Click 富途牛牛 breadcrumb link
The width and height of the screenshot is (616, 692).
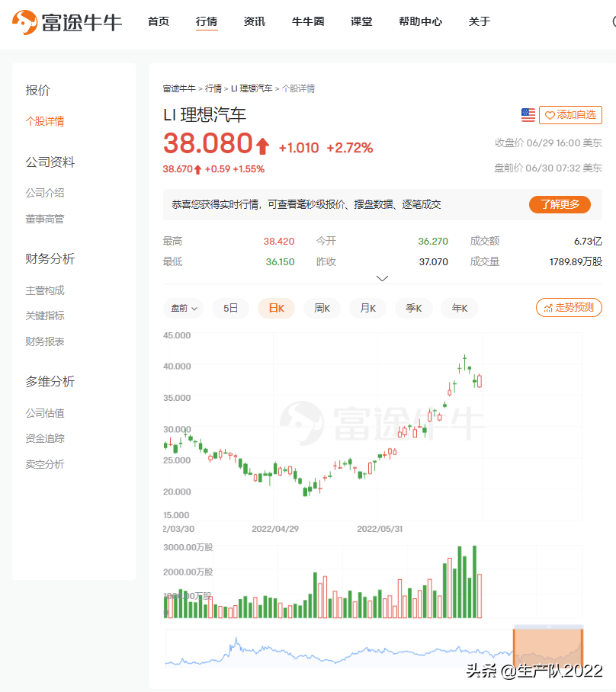pos(179,88)
